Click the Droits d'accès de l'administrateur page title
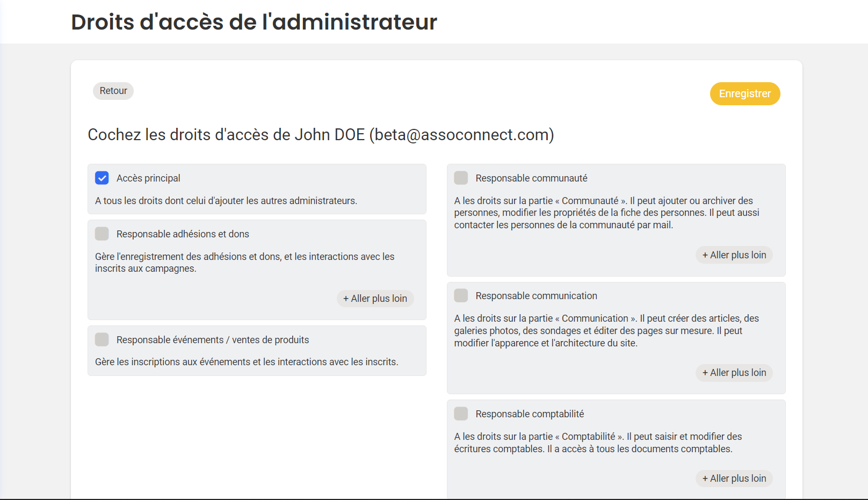The image size is (868, 500). pos(254,22)
